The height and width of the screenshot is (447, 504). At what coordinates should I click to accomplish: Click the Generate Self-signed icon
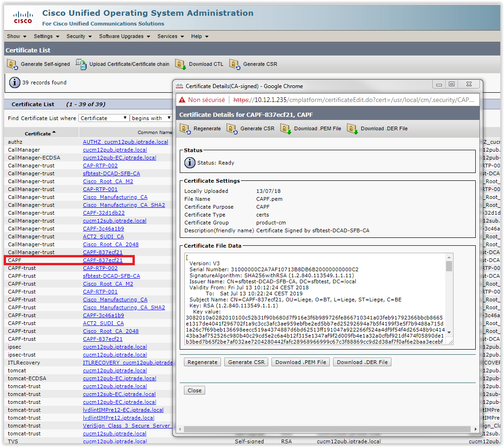click(13, 64)
